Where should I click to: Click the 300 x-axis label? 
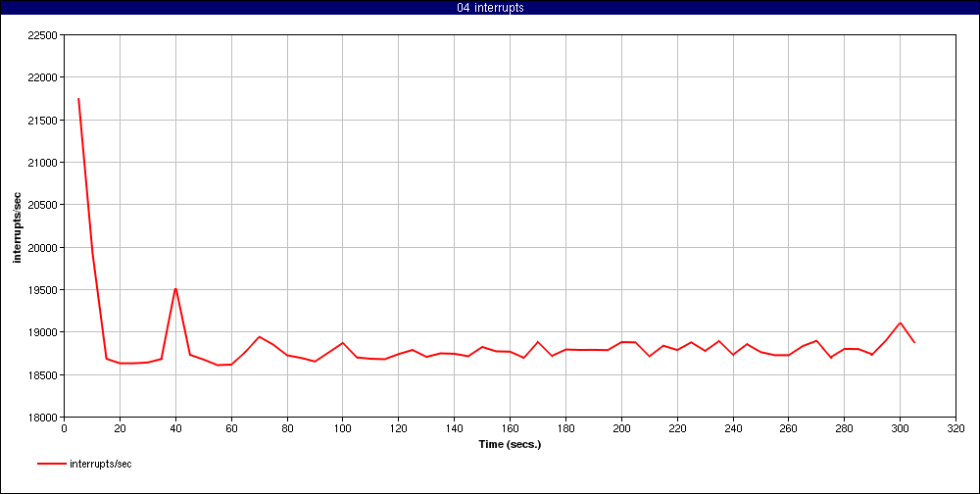coord(900,429)
